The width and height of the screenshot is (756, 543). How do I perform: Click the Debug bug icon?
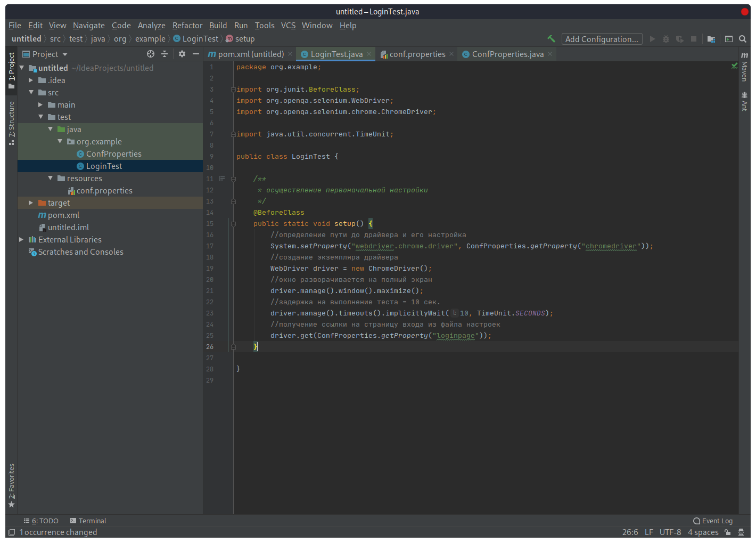(666, 39)
